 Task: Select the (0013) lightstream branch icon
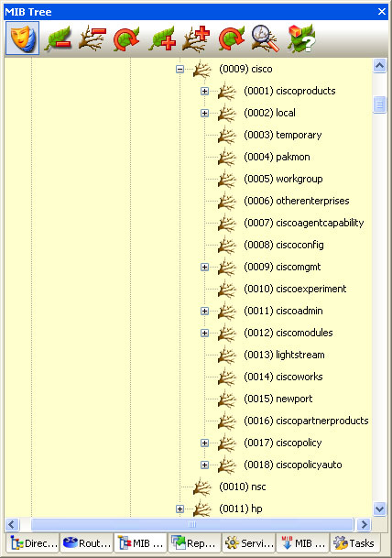tap(226, 356)
